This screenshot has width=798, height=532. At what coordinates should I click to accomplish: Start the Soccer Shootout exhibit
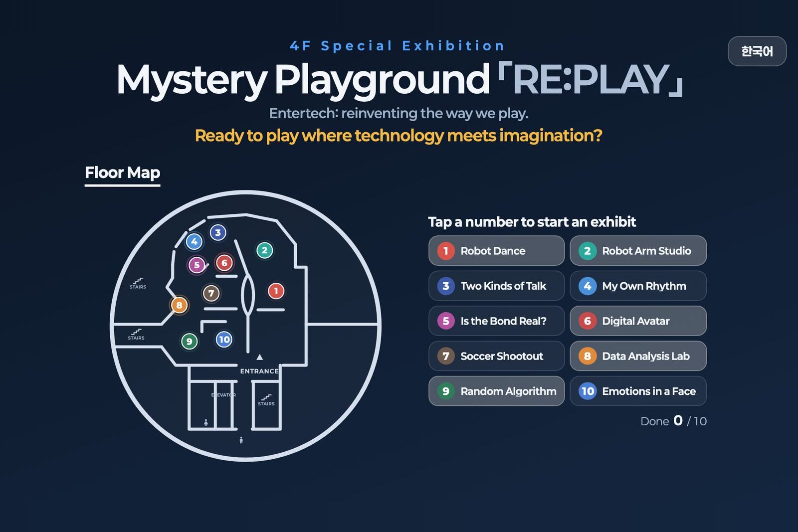[x=496, y=356]
